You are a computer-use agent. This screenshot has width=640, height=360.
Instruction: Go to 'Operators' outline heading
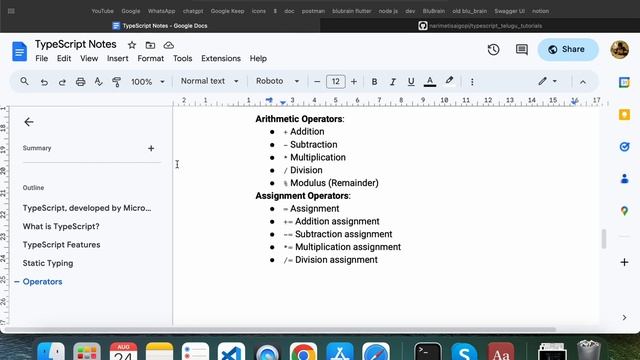pyautogui.click(x=42, y=282)
